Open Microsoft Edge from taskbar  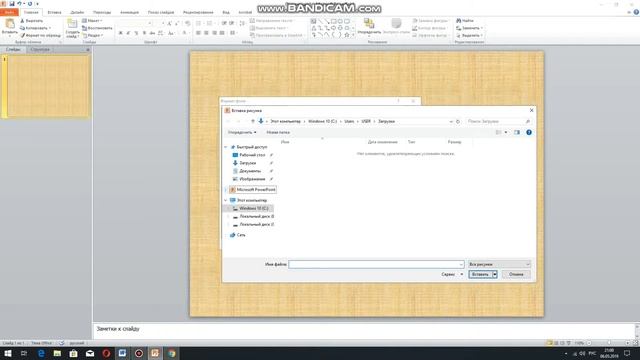point(41,353)
